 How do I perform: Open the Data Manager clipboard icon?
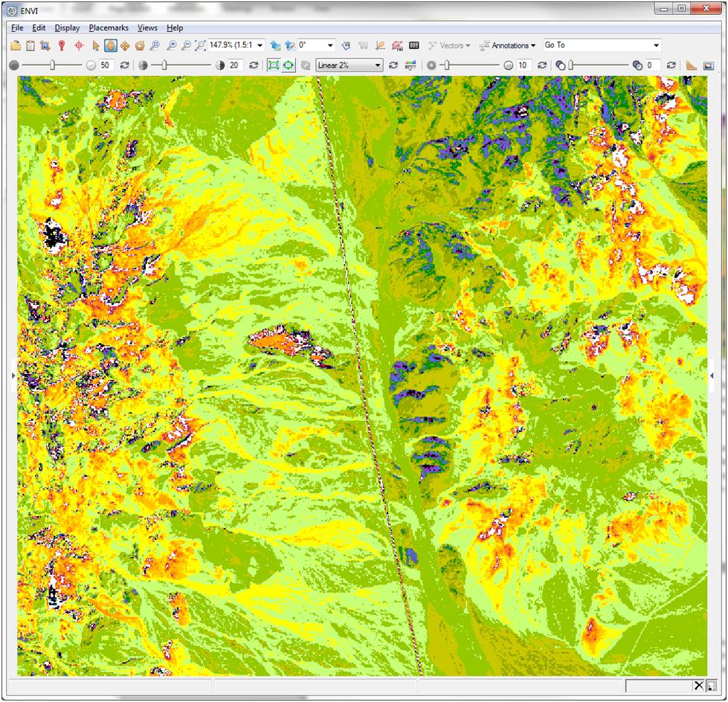pyautogui.click(x=30, y=46)
